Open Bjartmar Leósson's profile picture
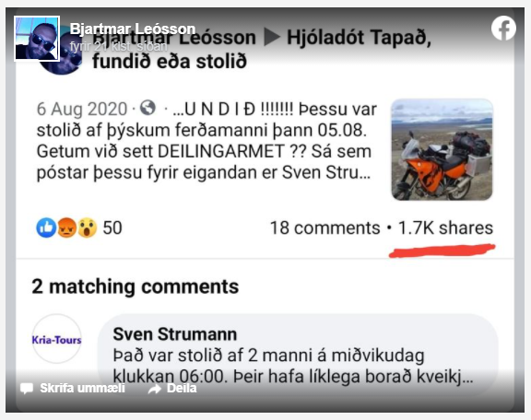Screen dimensions: 531x420 (x=37, y=39)
